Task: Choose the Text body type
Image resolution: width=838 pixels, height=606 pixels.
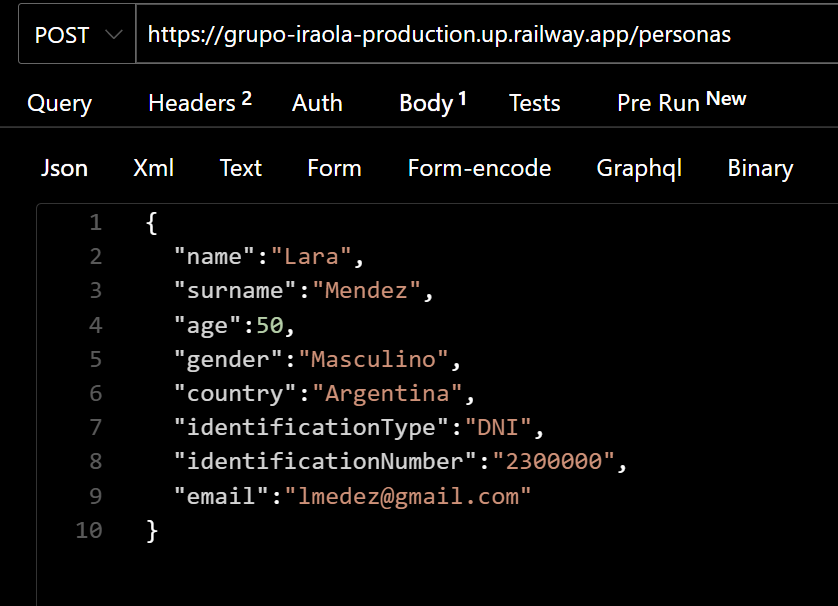Action: pos(240,168)
